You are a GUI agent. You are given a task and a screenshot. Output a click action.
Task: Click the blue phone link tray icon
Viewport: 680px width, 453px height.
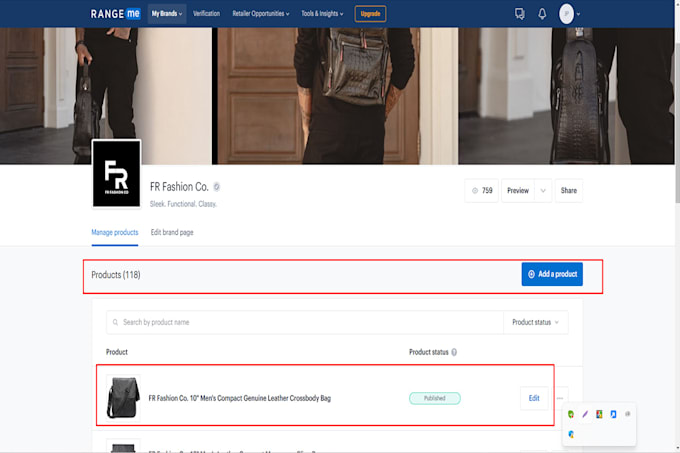tap(613, 414)
